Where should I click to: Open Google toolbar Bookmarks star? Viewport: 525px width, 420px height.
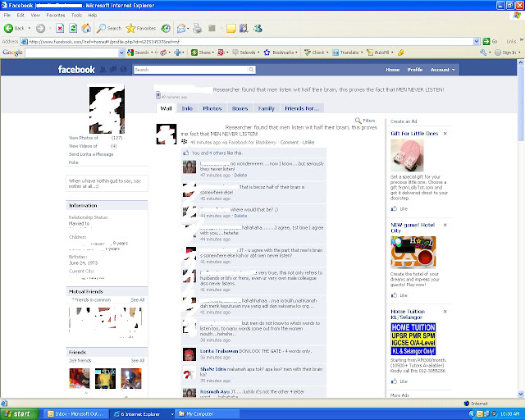point(280,52)
